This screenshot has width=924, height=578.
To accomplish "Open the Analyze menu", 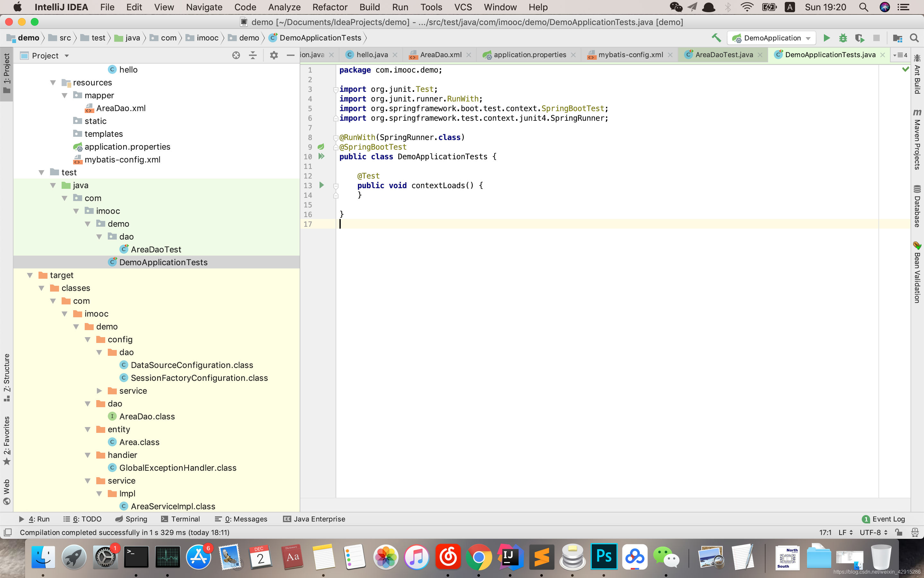I will (x=284, y=7).
